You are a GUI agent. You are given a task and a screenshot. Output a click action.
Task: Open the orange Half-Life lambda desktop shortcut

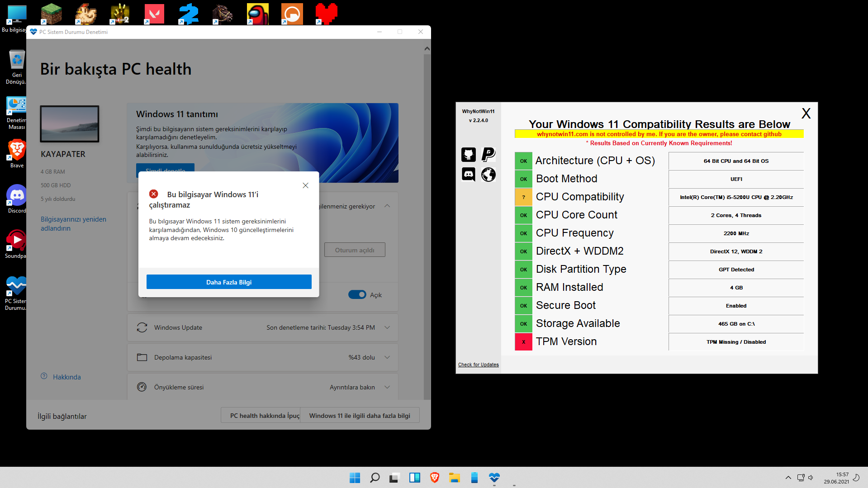(292, 14)
